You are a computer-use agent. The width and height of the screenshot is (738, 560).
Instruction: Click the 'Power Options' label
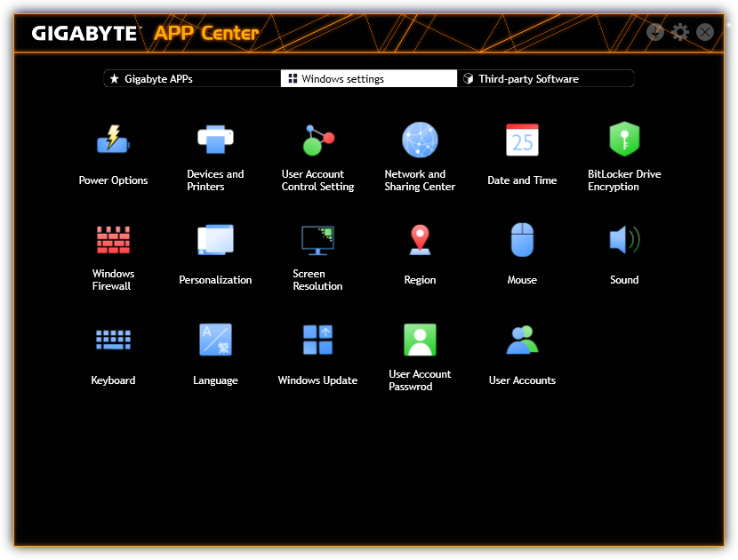[113, 180]
